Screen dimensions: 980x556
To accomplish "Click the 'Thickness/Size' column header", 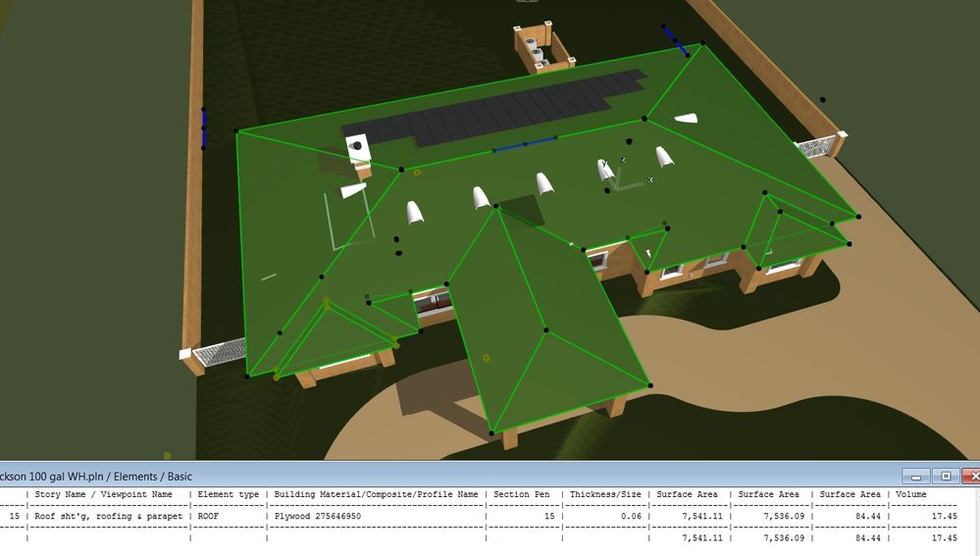I will coord(605,494).
